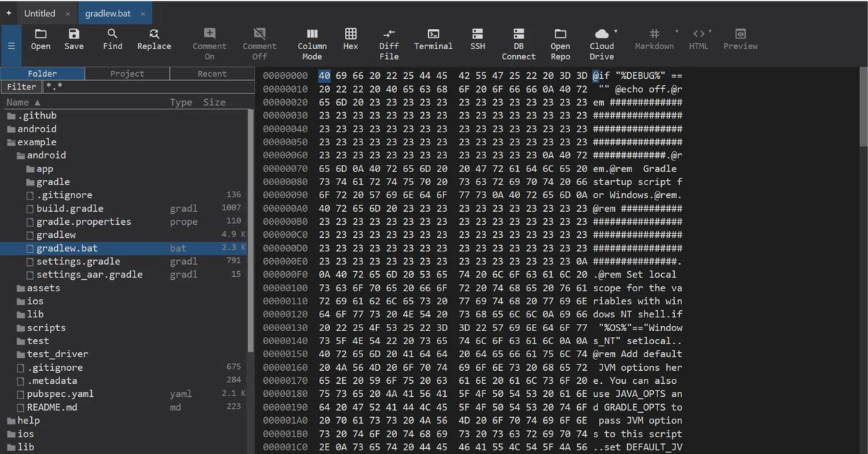Open the Terminal tool
Screen dimensions: 868x454
tap(433, 40)
